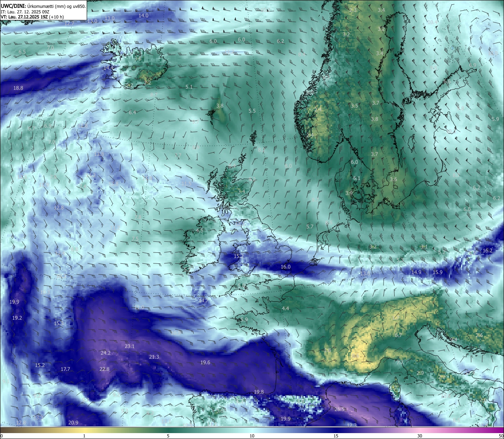Click the '23.1' map value
The image size is (504, 439).
(130, 346)
